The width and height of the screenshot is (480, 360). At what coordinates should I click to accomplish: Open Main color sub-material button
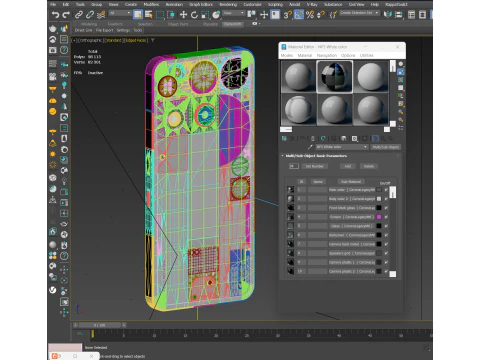tap(352, 190)
